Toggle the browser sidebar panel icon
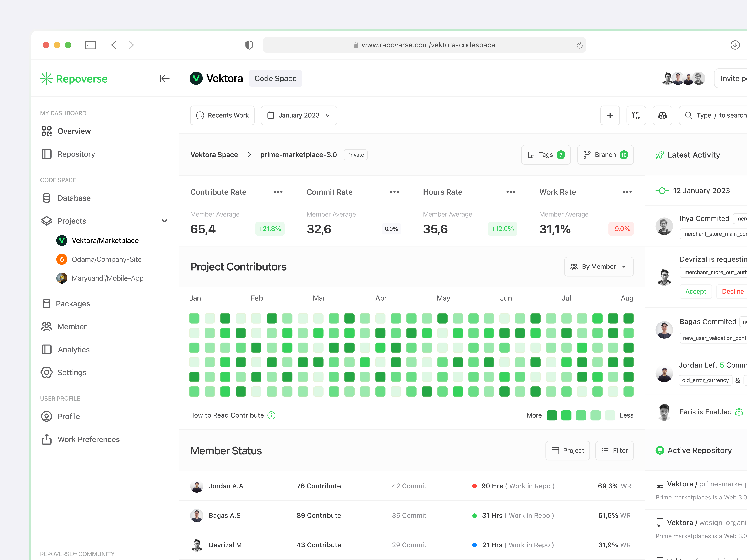 pos(91,45)
